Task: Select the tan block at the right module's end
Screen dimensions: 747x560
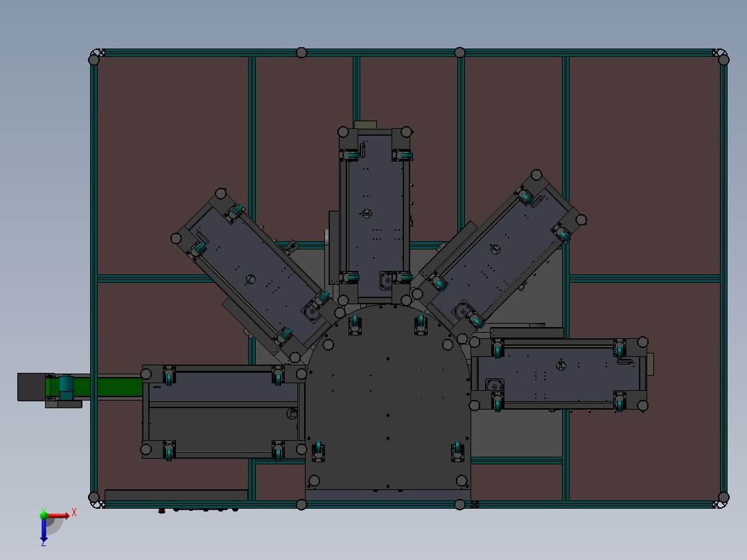Action: click(650, 364)
